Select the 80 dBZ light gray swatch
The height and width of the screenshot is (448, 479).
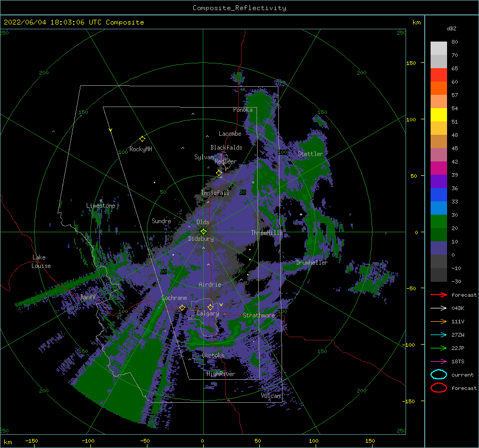pos(439,48)
